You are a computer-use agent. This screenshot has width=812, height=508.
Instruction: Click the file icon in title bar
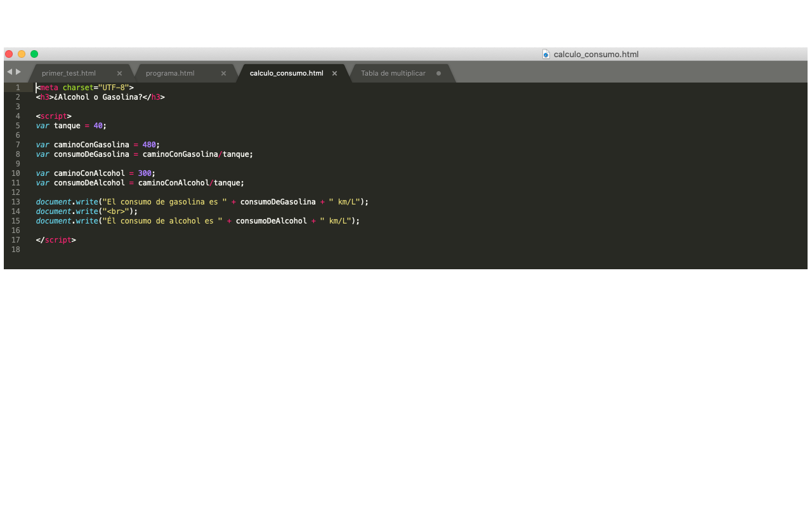coord(546,54)
